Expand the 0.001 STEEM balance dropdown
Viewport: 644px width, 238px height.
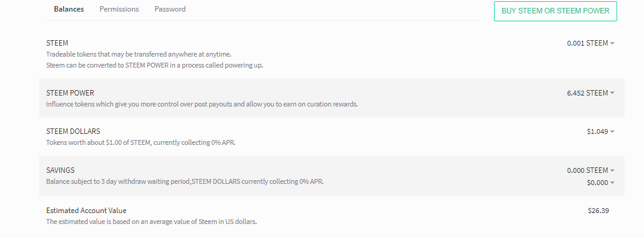590,43
